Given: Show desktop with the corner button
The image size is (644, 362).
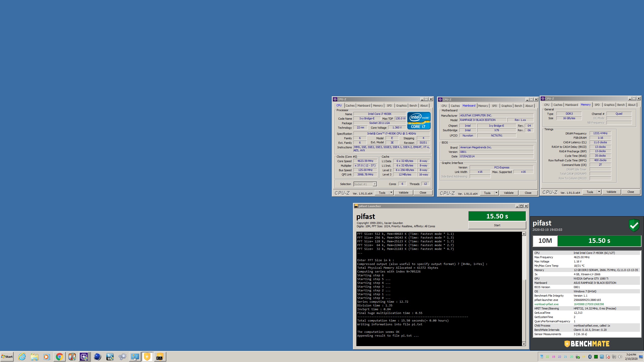Looking at the screenshot, I should 641,357.
